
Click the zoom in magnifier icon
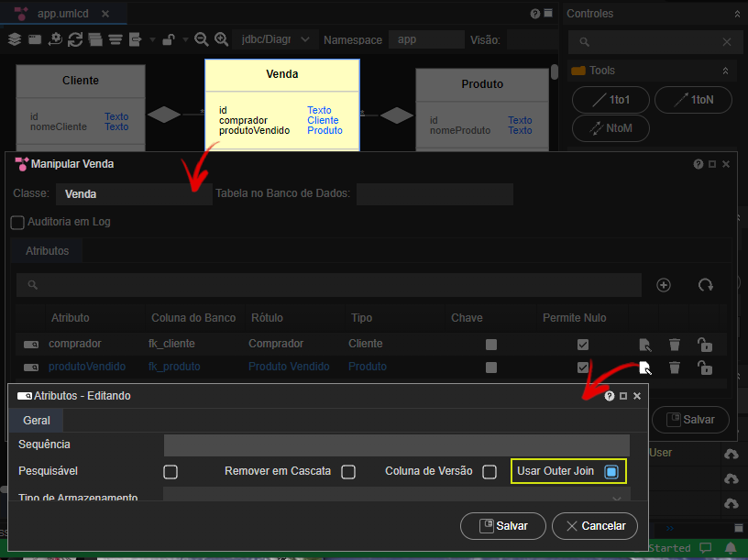[221, 39]
